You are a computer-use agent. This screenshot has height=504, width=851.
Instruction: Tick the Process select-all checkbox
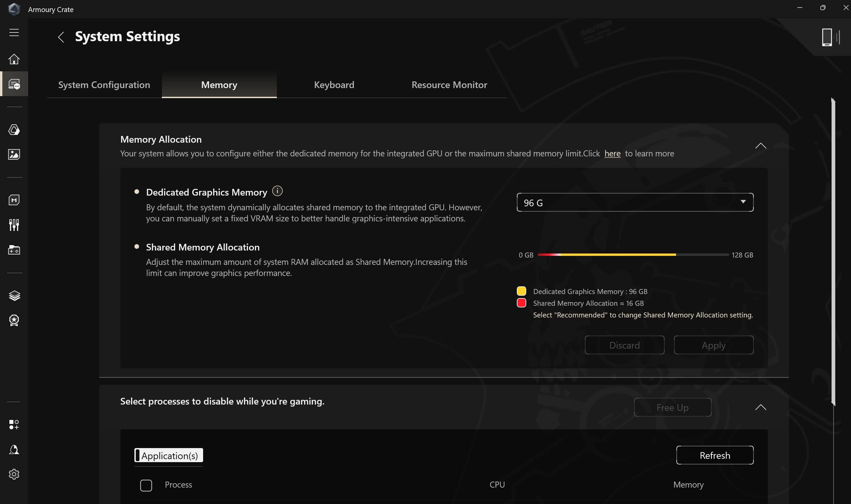(x=146, y=485)
